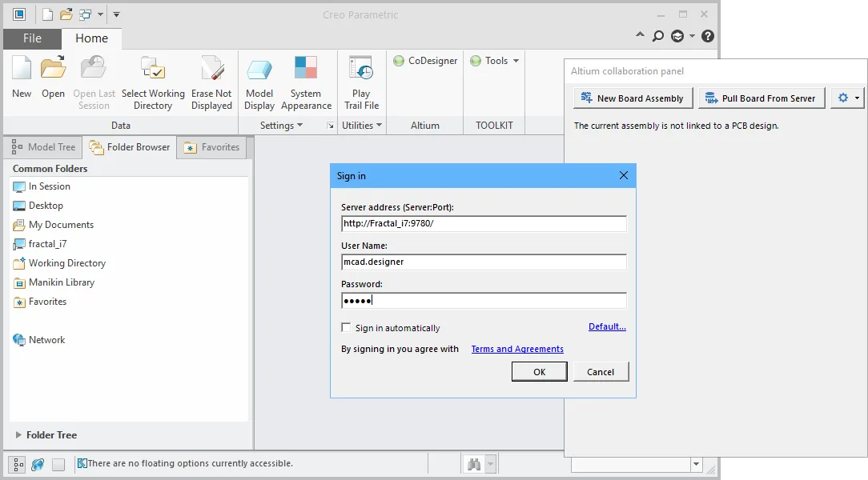The image size is (868, 480).
Task: Click the new document icon in quick access toolbar
Action: point(47,14)
